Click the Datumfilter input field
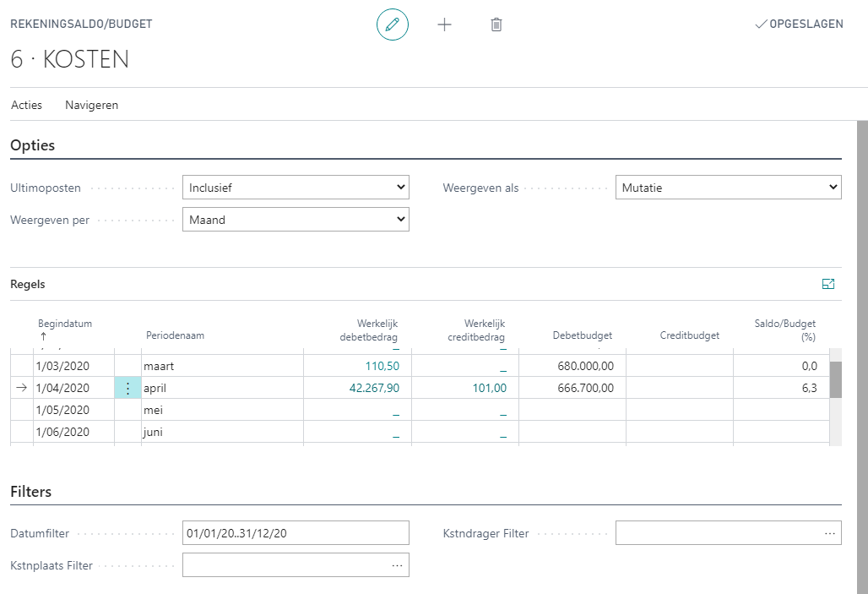 296,533
